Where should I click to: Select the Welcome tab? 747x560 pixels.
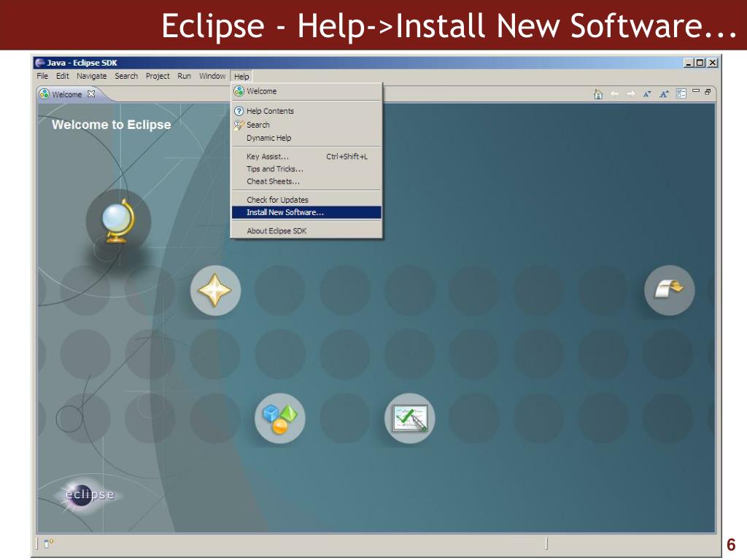pos(67,94)
